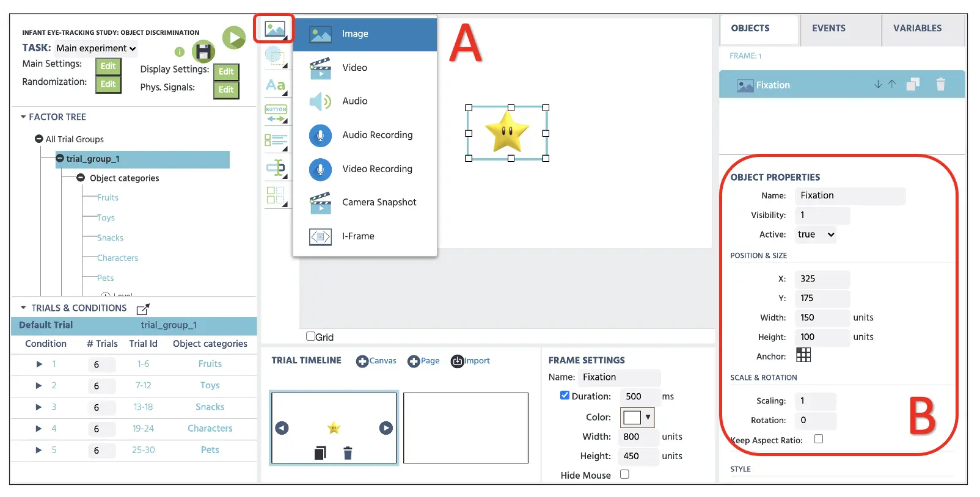Click the frame Duration value field
Image resolution: width=980 pixels, height=497 pixels.
640,396
